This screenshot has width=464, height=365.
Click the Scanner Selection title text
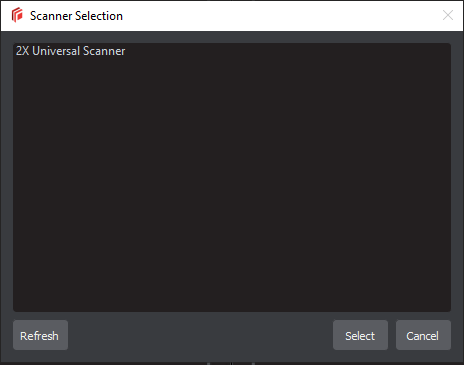point(76,16)
